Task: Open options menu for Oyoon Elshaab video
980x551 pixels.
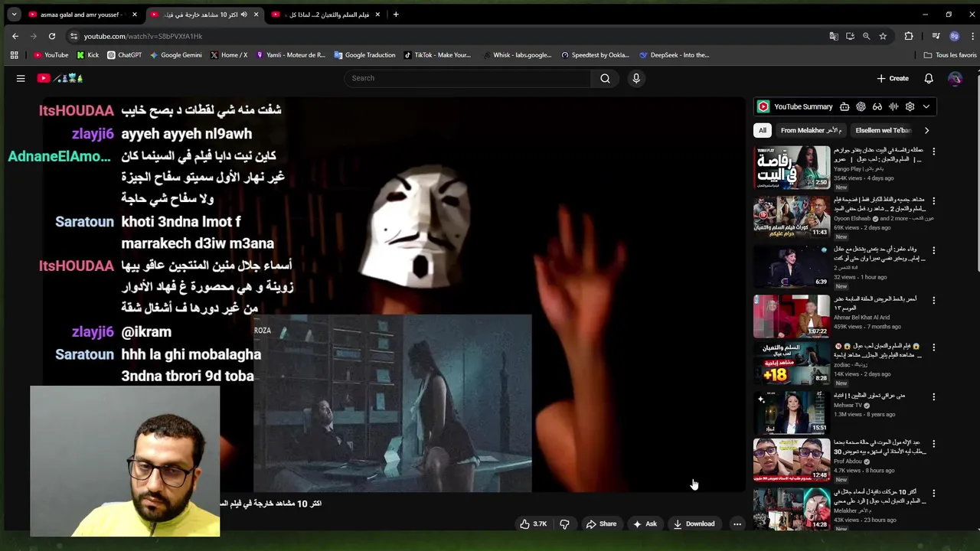Action: [x=933, y=201]
